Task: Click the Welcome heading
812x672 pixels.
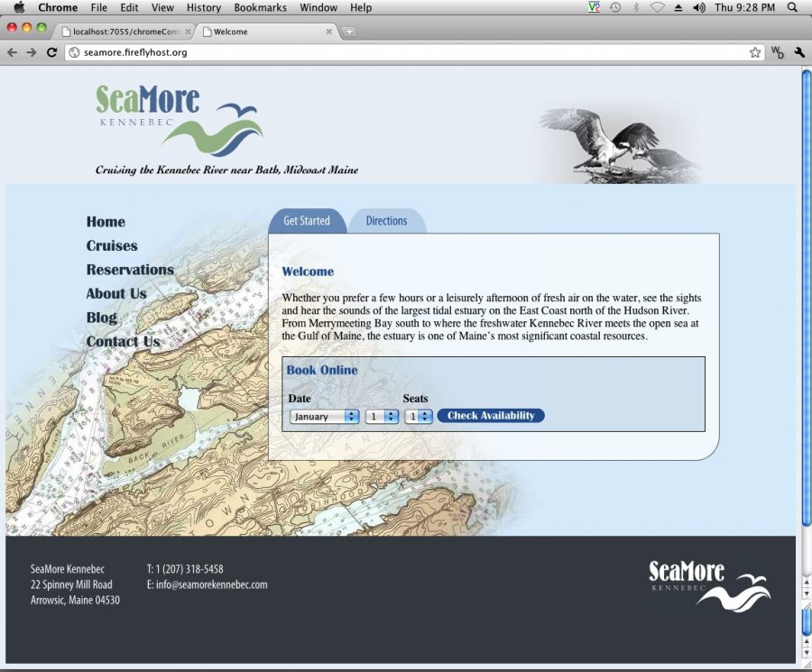Action: pyautogui.click(x=308, y=272)
